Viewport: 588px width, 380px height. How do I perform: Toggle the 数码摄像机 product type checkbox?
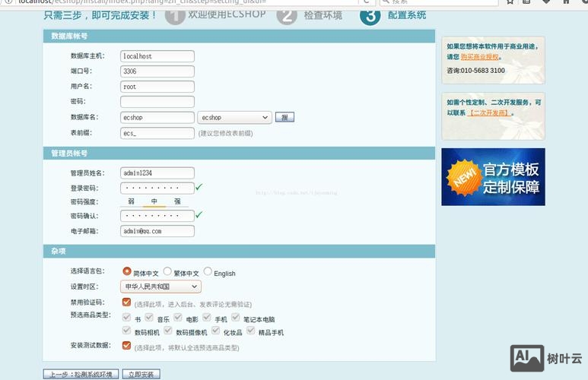pyautogui.click(x=167, y=331)
